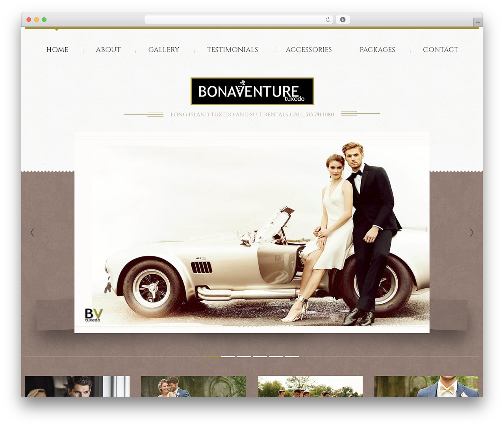Click the Bonaventure Tuxedo logo
This screenshot has height=427, width=504.
pyautogui.click(x=252, y=91)
